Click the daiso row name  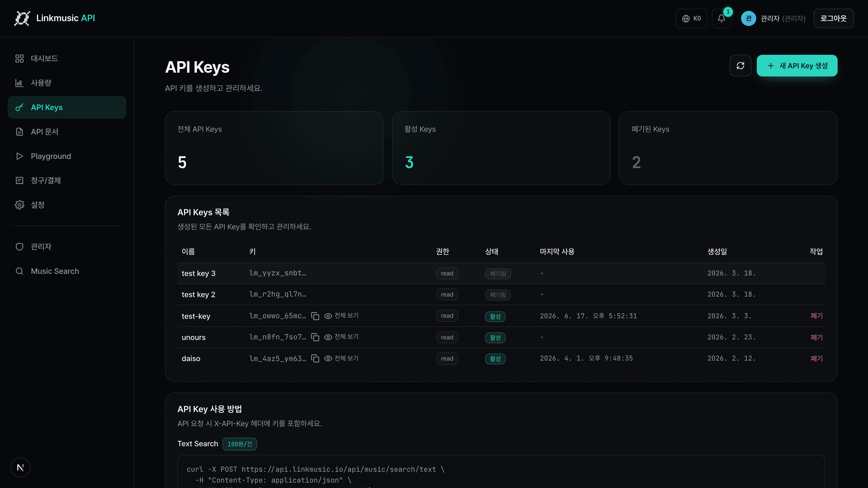click(x=191, y=359)
